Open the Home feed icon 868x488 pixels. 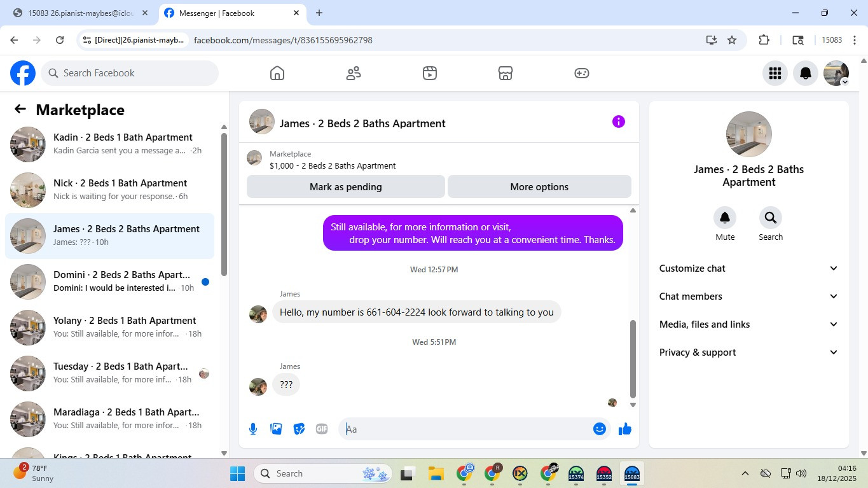277,73
